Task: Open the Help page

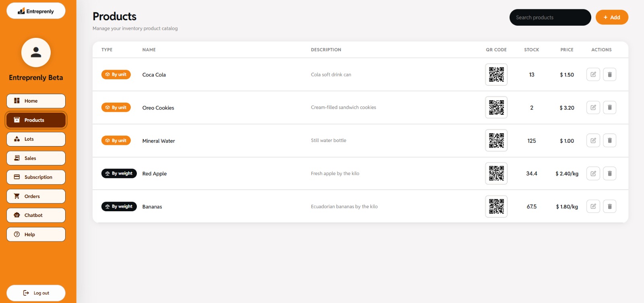Action: [x=36, y=234]
